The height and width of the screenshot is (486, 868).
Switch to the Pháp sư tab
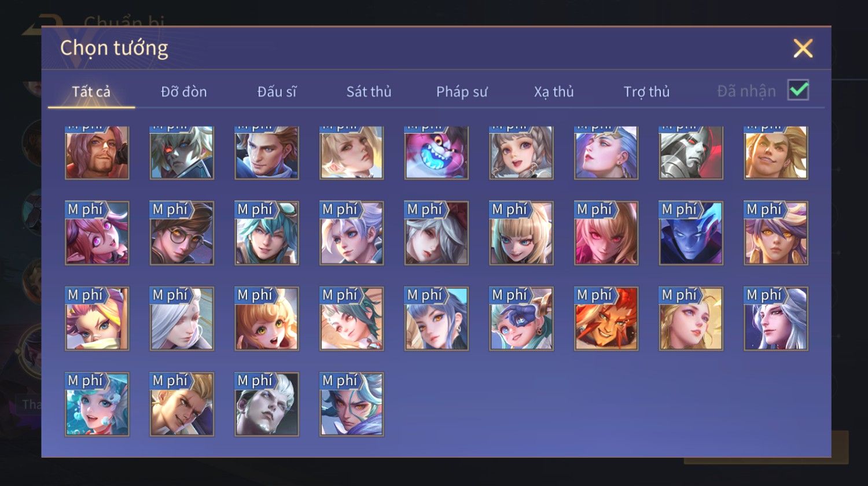click(x=462, y=91)
